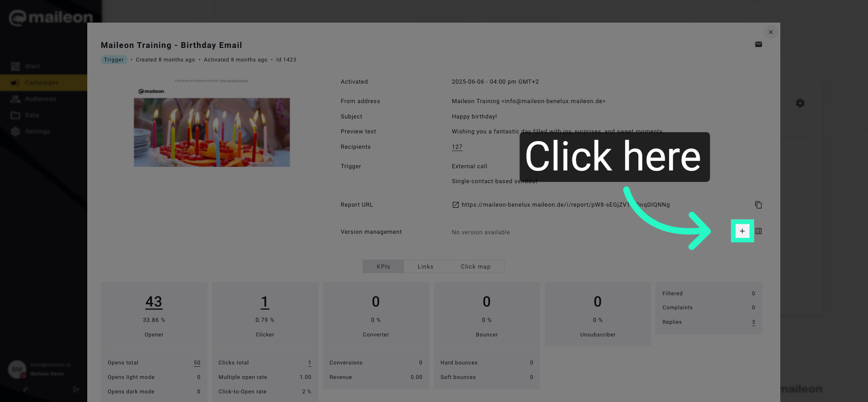868x402 pixels.
Task: Switch to the Click map tab
Action: tap(476, 266)
